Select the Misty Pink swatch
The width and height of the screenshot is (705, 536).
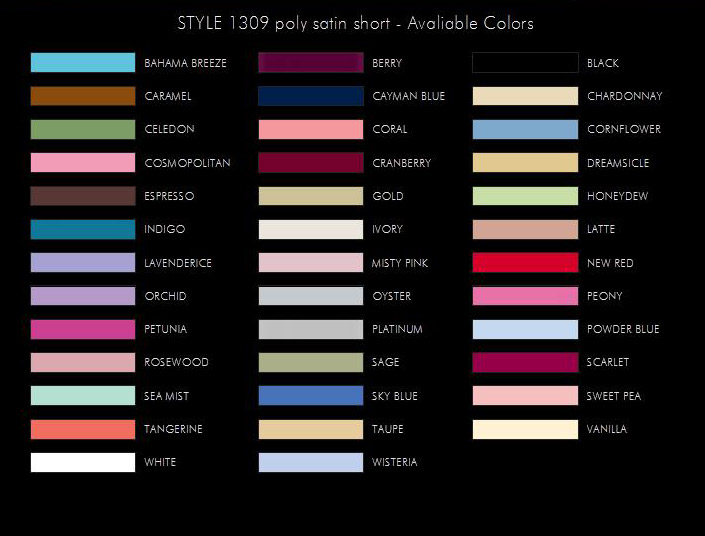pos(311,262)
